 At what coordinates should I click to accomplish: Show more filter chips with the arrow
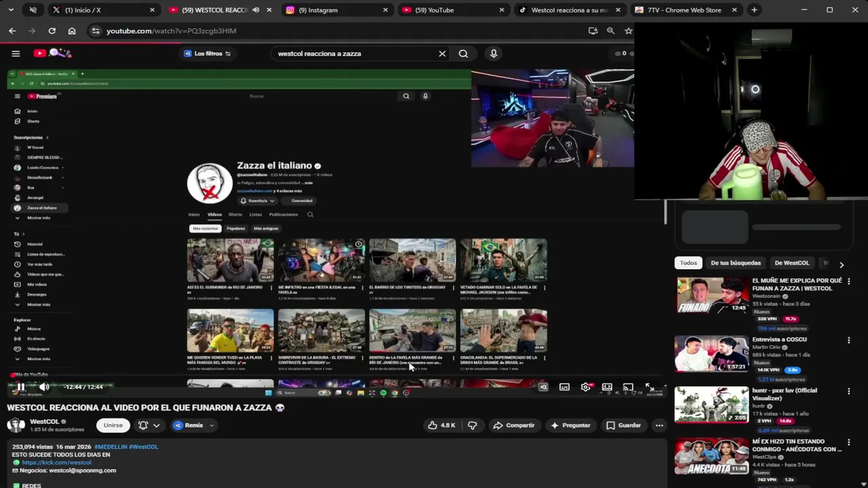click(x=842, y=265)
